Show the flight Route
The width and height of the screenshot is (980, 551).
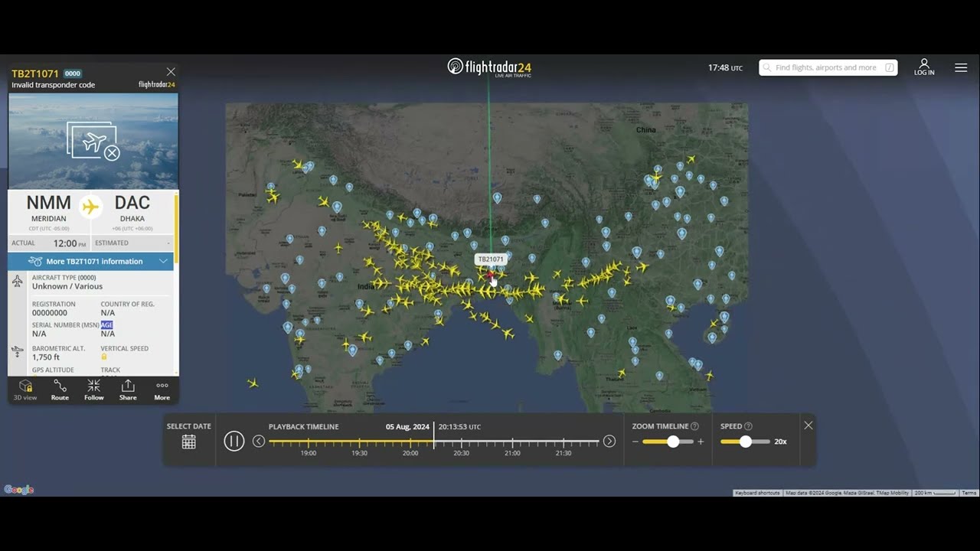(x=60, y=390)
